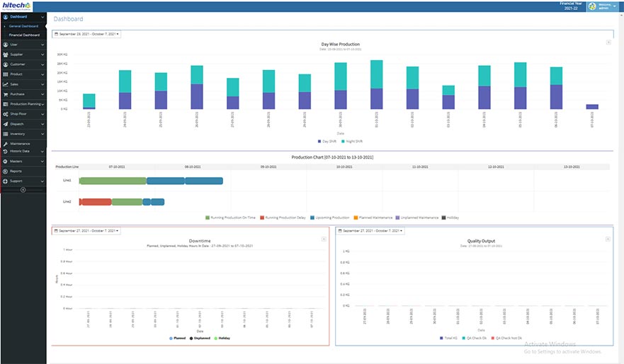Image resolution: width=624 pixels, height=364 pixels.
Task: Click the 07-10-2021 production bar
Action: [592, 107]
